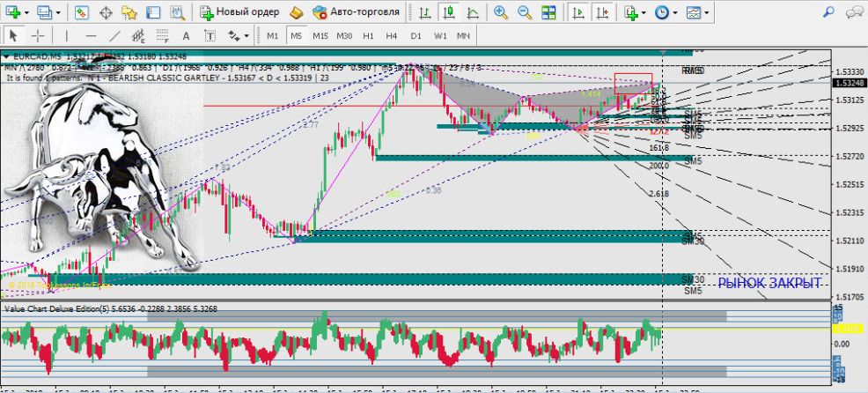Show the Navigator panel
868x393 pixels.
tap(129, 11)
